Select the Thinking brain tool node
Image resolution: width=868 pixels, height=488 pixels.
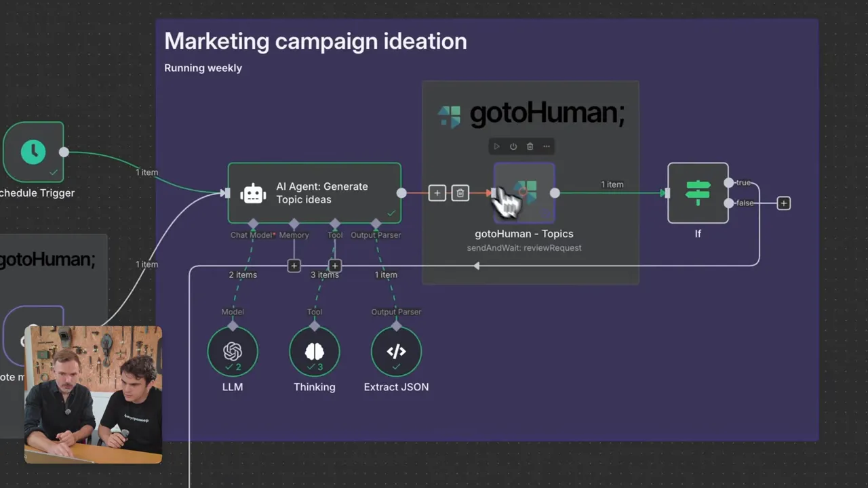314,351
